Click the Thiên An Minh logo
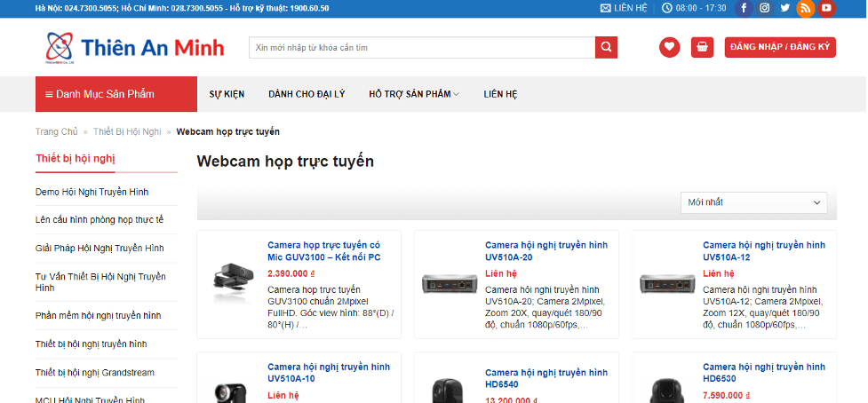Viewport: 868px width, 403px height. (x=135, y=48)
